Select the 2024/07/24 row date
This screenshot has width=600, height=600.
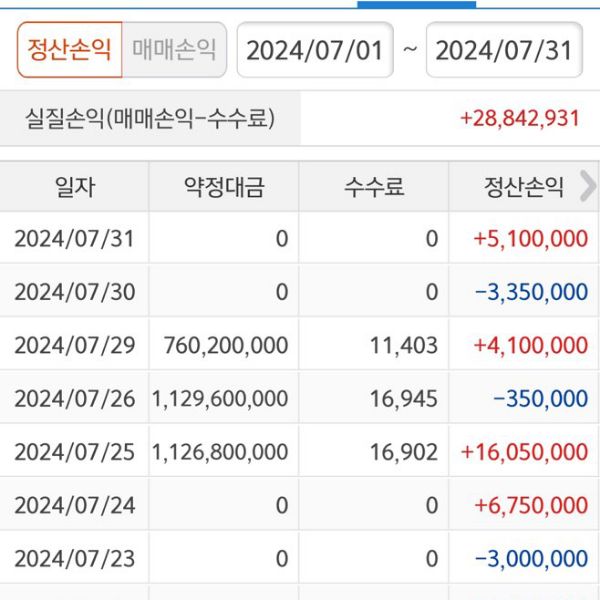[x=74, y=505]
